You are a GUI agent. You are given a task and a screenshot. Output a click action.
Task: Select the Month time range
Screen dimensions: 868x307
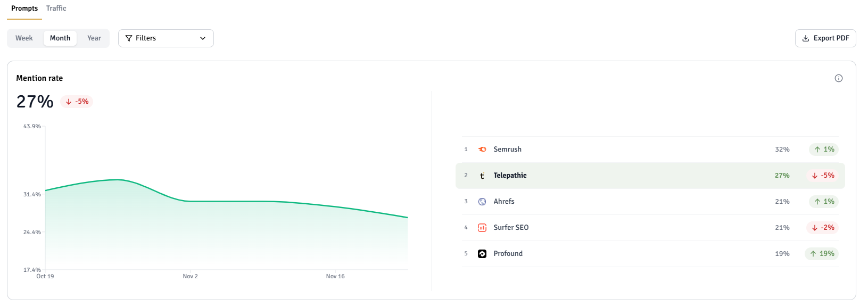point(60,38)
